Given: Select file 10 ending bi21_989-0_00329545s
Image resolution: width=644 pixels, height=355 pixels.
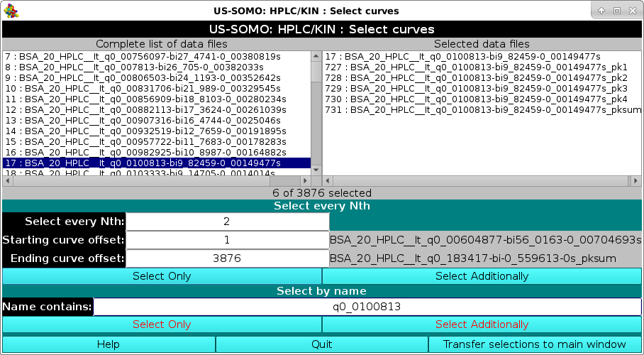Looking at the screenshot, I should [x=157, y=89].
